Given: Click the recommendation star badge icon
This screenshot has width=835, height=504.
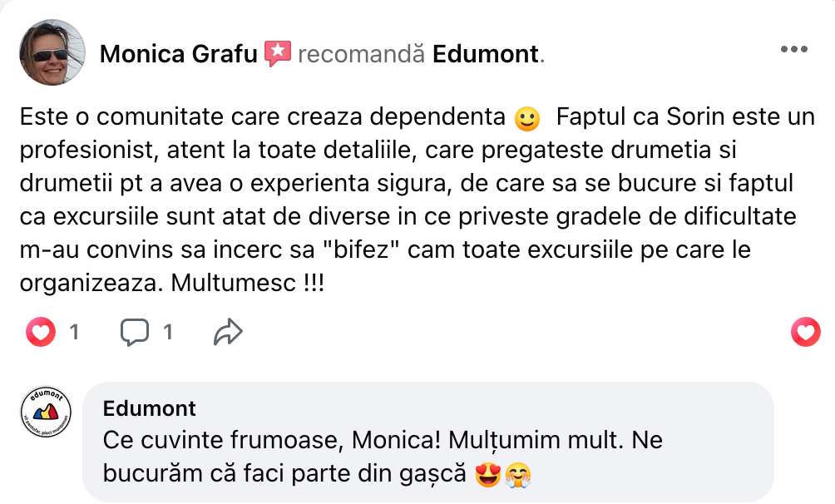Looking at the screenshot, I should (277, 54).
